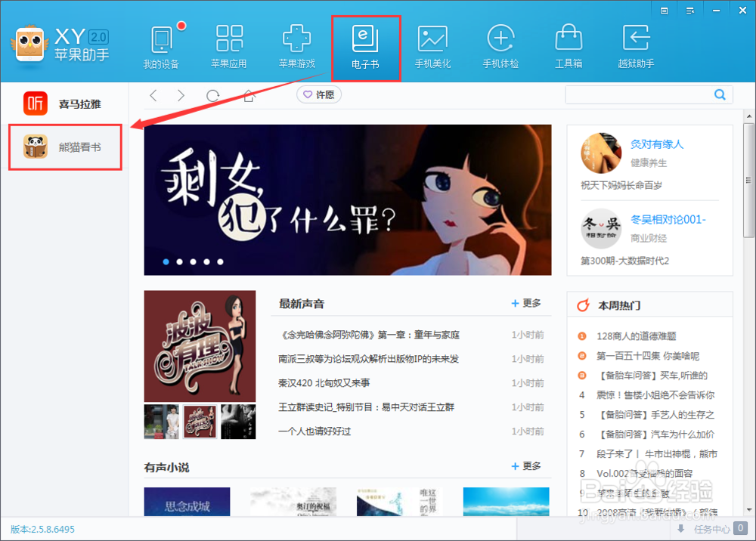The height and width of the screenshot is (541, 756).
Task: Open 灸对有缘人 link
Action: 657,144
